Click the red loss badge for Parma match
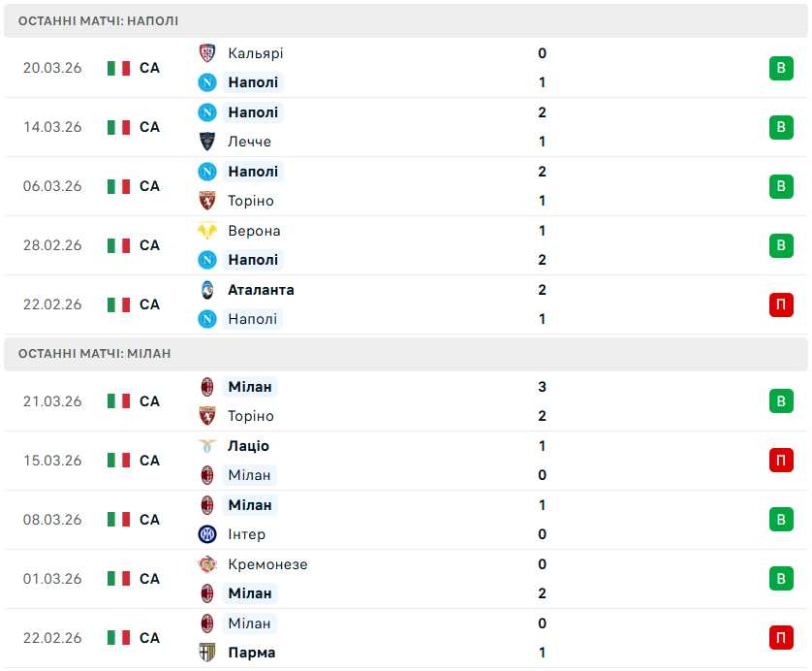Image resolution: width=812 pixels, height=671 pixels. [x=781, y=638]
